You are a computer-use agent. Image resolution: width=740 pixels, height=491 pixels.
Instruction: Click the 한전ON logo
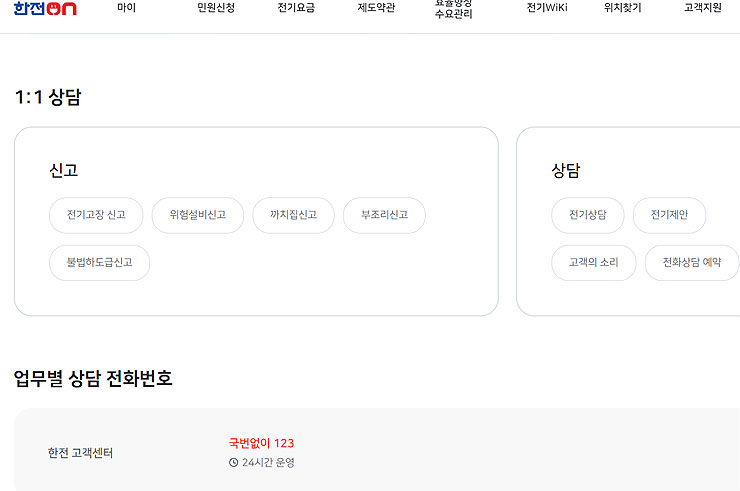45,8
